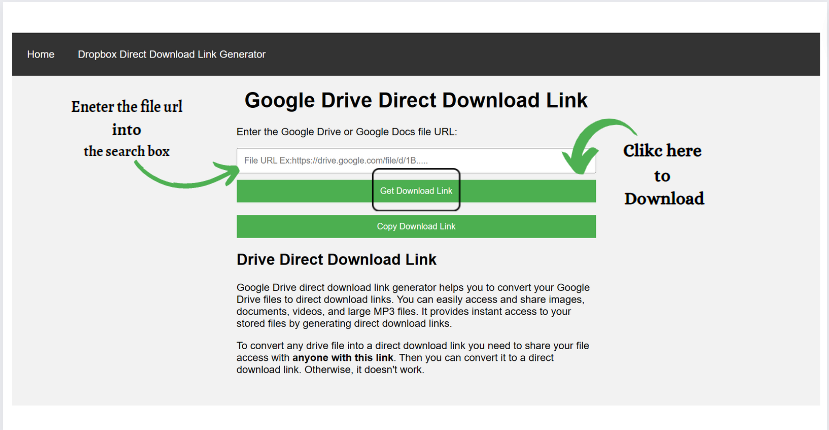Open the Home navigation link
The width and height of the screenshot is (829, 430).
(x=41, y=54)
